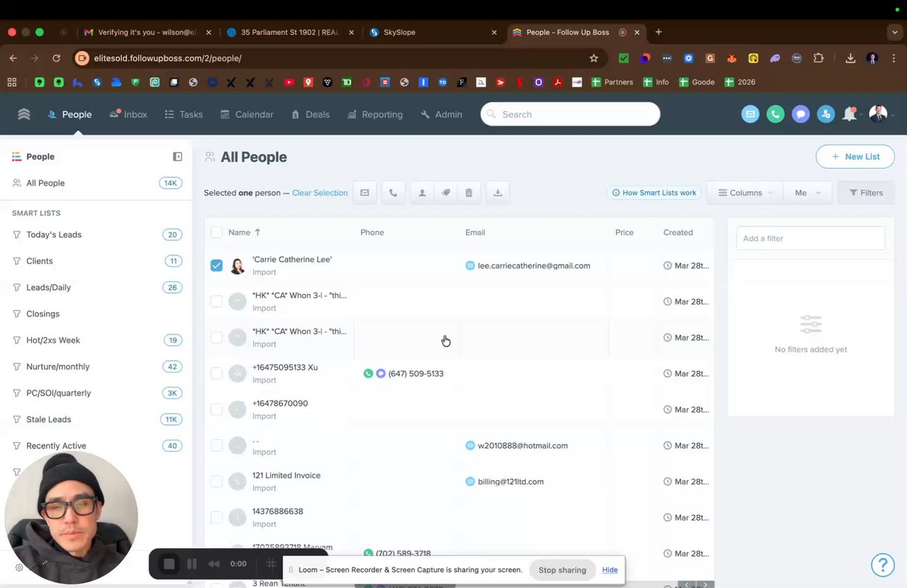This screenshot has width=907, height=588.
Task: Open the blue email compose icon in header
Action: point(750,114)
